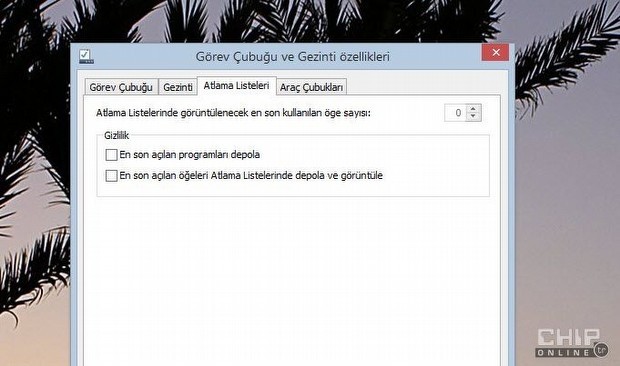
Task: Enable 'En son açılan programları depola' checkbox
Action: pos(112,155)
